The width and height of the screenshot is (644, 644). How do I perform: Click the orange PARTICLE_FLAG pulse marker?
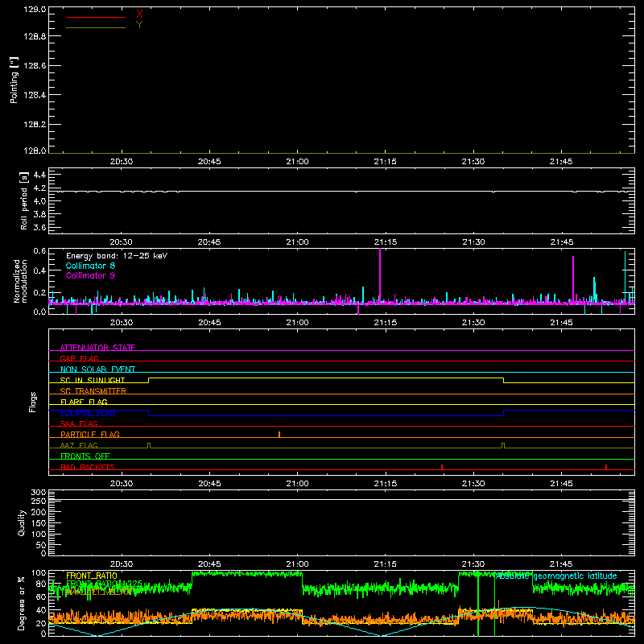point(279,434)
